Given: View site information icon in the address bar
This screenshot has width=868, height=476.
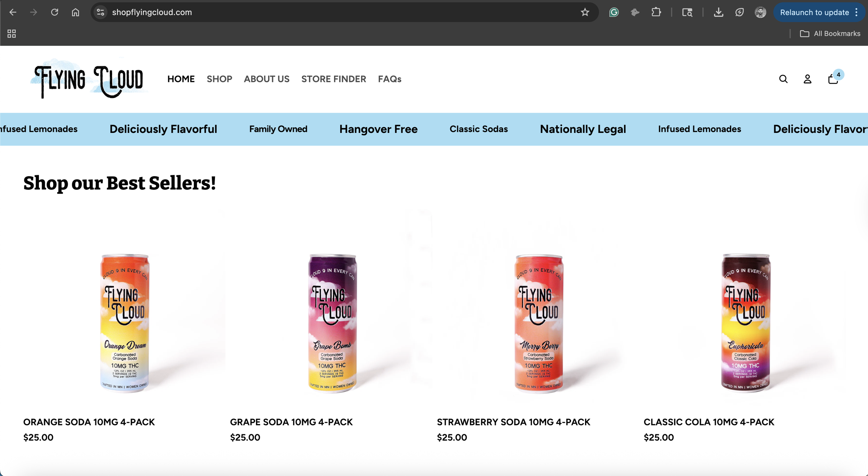Looking at the screenshot, I should (100, 12).
